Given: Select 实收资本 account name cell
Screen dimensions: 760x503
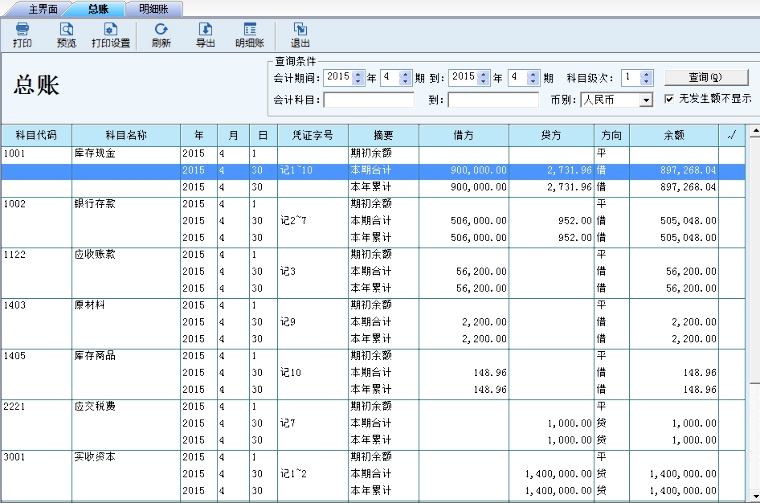Looking at the screenshot, I should (126, 457).
